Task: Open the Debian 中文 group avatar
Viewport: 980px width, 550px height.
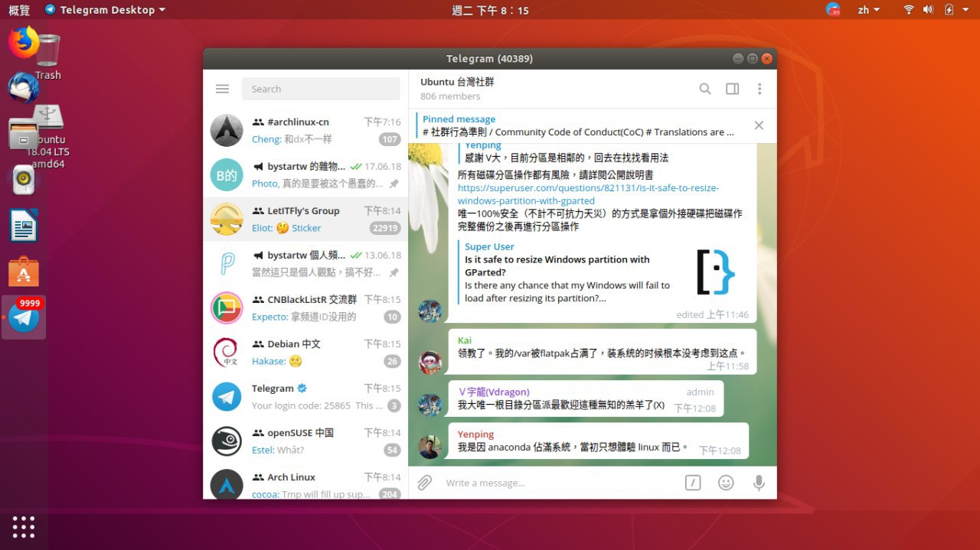Action: [x=227, y=353]
